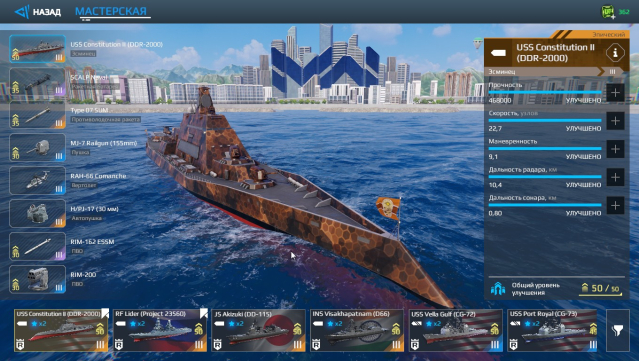Select the МАСТЕРСКАЯ tab
Image resolution: width=639 pixels, height=361 pixels.
pyautogui.click(x=111, y=11)
